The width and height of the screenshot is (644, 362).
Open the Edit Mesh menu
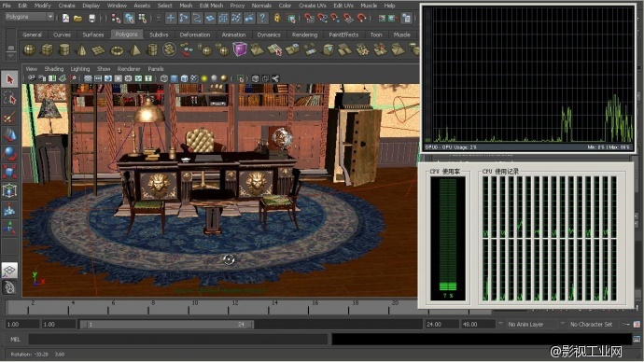click(x=211, y=6)
